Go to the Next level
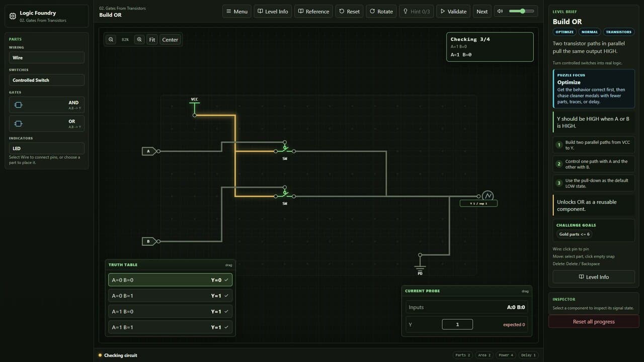644x362 pixels. click(x=482, y=12)
